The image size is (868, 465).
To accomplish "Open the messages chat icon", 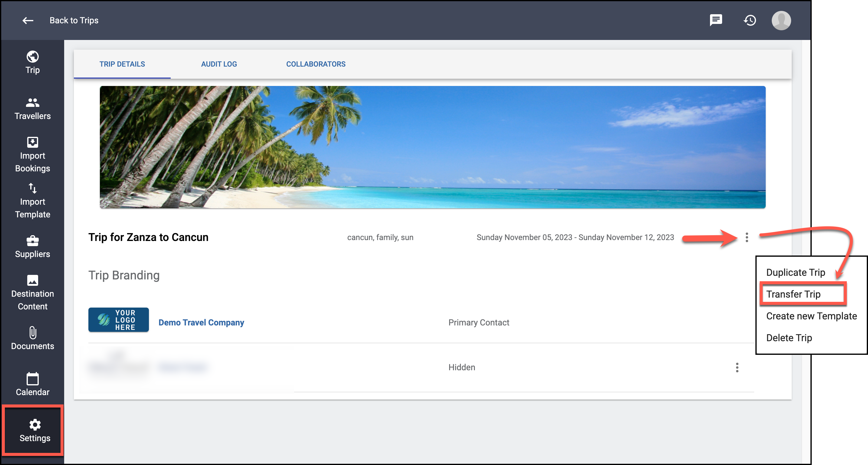I will tap(716, 20).
